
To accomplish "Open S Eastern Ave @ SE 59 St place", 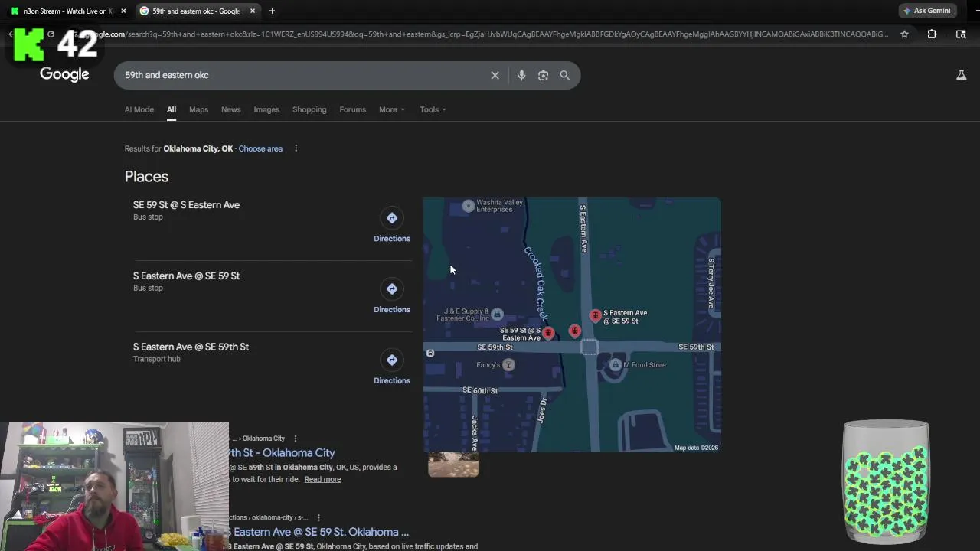I will 186,276.
